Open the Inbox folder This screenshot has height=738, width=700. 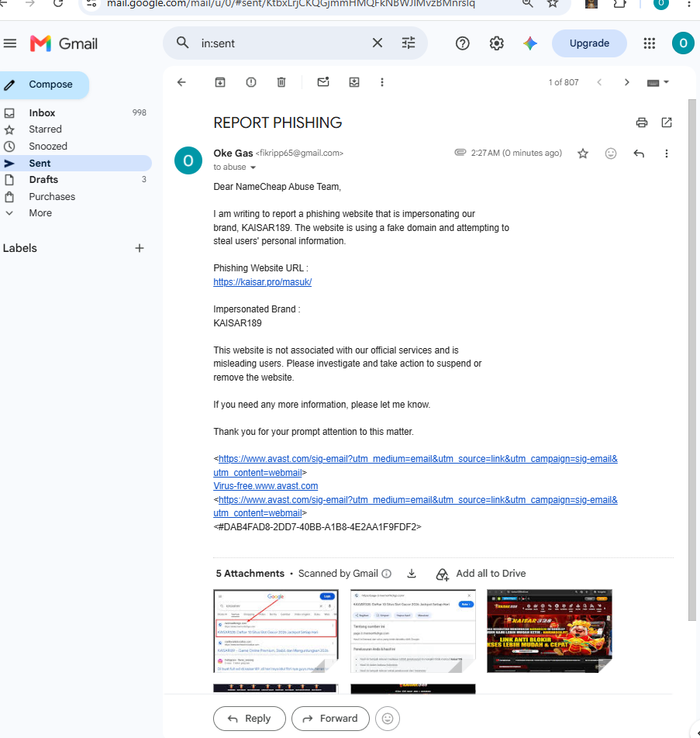[75, 113]
